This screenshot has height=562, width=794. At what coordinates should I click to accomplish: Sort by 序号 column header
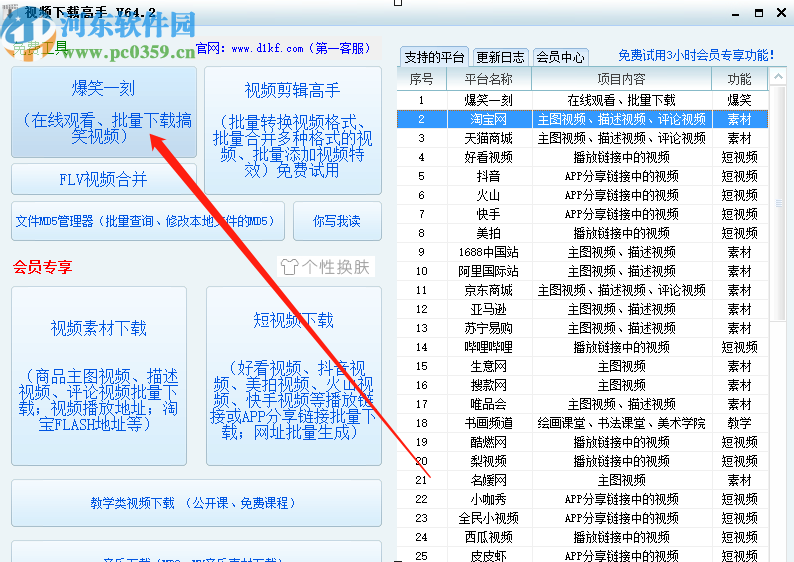(422, 79)
